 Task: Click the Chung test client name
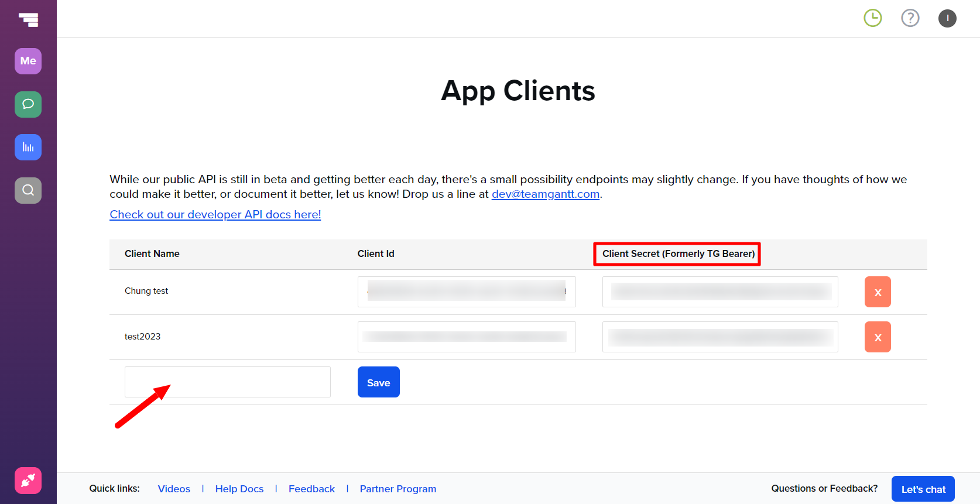click(x=146, y=291)
